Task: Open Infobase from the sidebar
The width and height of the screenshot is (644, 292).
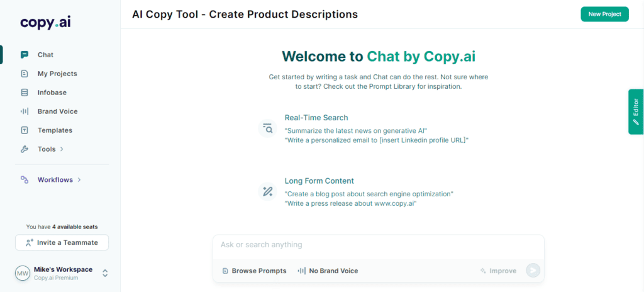Action: point(52,93)
